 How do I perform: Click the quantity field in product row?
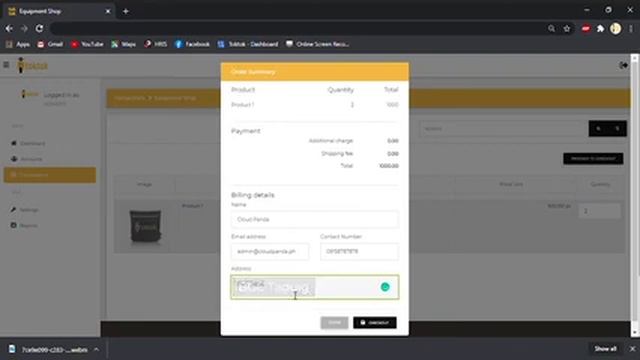tap(599, 211)
